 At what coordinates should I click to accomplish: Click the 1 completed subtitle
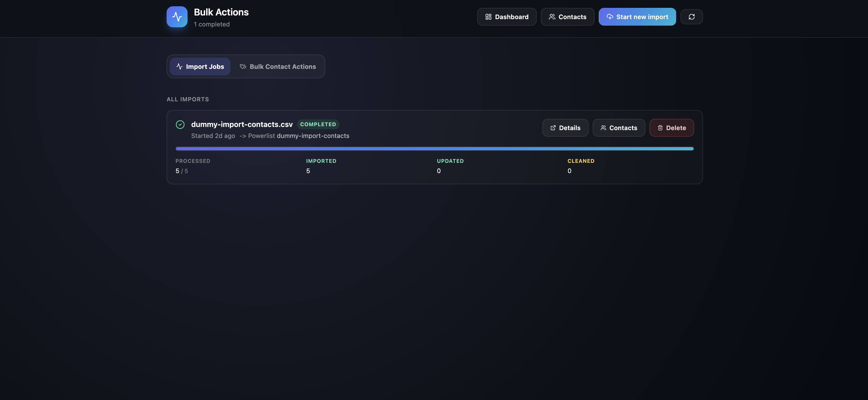(x=212, y=24)
